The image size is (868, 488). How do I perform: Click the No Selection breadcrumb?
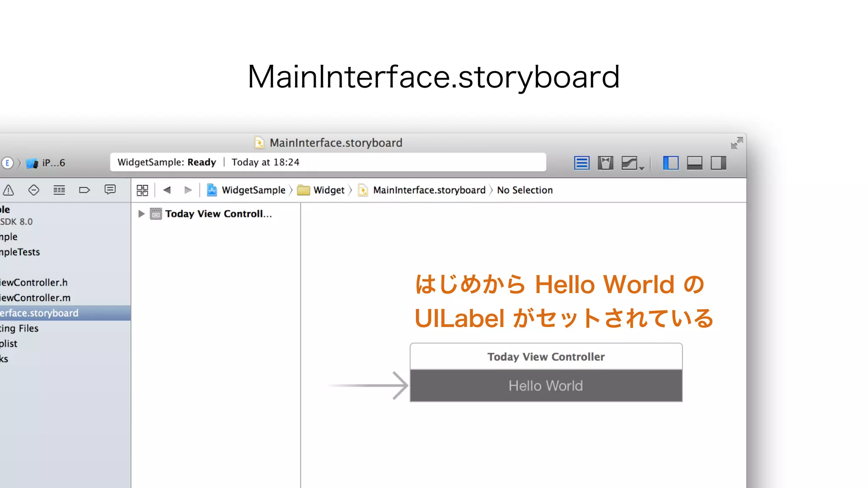coord(525,190)
